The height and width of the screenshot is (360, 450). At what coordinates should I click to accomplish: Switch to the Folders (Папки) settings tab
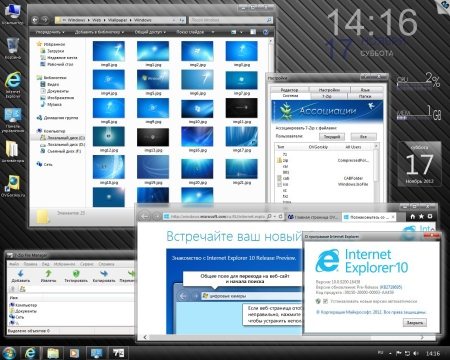click(x=365, y=96)
